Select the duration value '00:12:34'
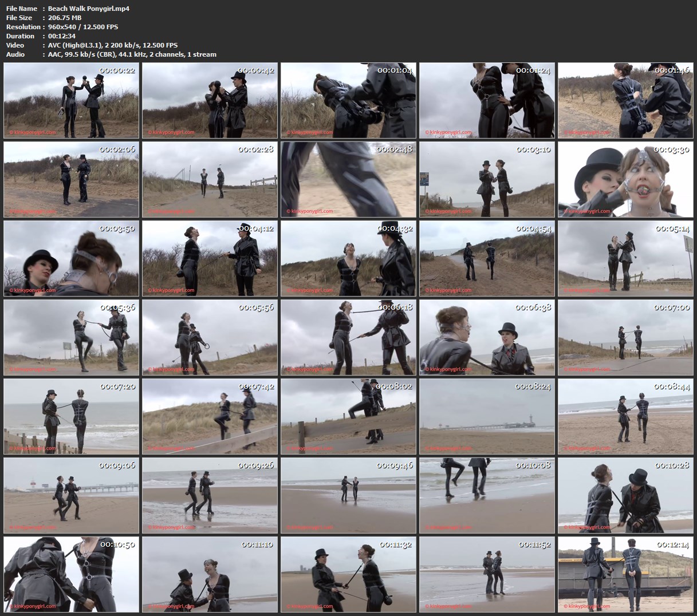 tap(62, 36)
